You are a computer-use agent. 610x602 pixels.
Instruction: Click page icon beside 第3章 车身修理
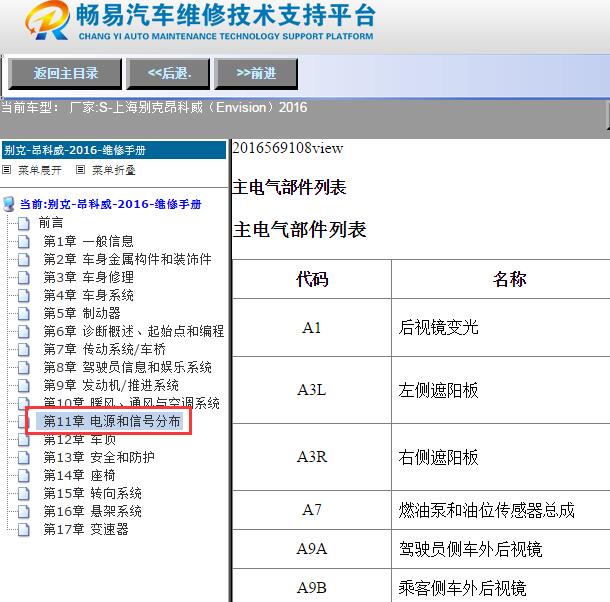(24, 277)
